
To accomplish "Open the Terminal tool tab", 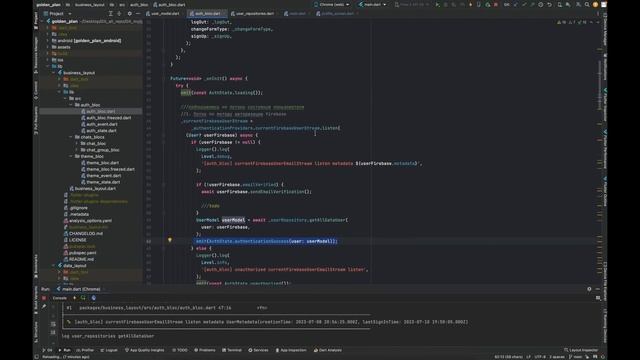I will point(232,350).
